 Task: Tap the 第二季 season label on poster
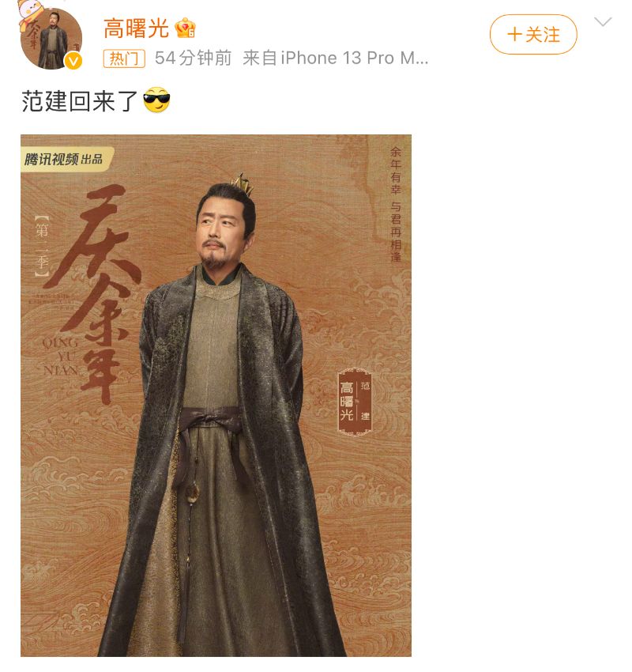pos(42,246)
